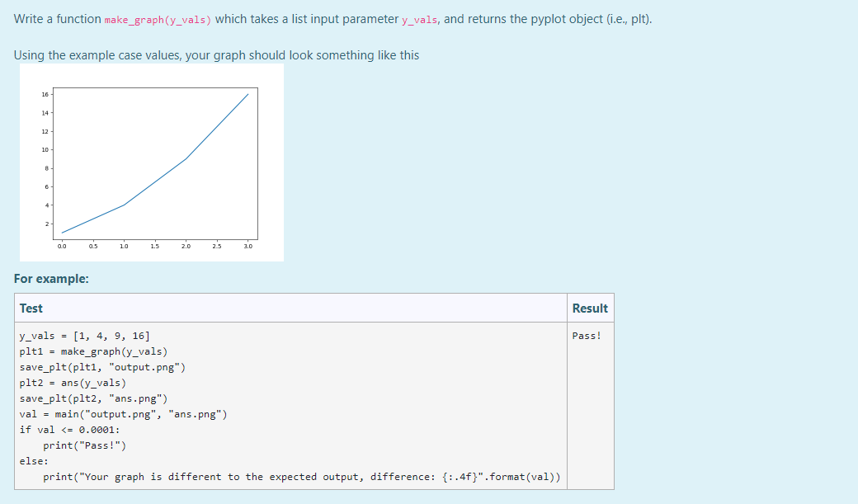858x504 pixels.
Task: Click the x-axis value 3.0 on the graph
Action: [247, 245]
